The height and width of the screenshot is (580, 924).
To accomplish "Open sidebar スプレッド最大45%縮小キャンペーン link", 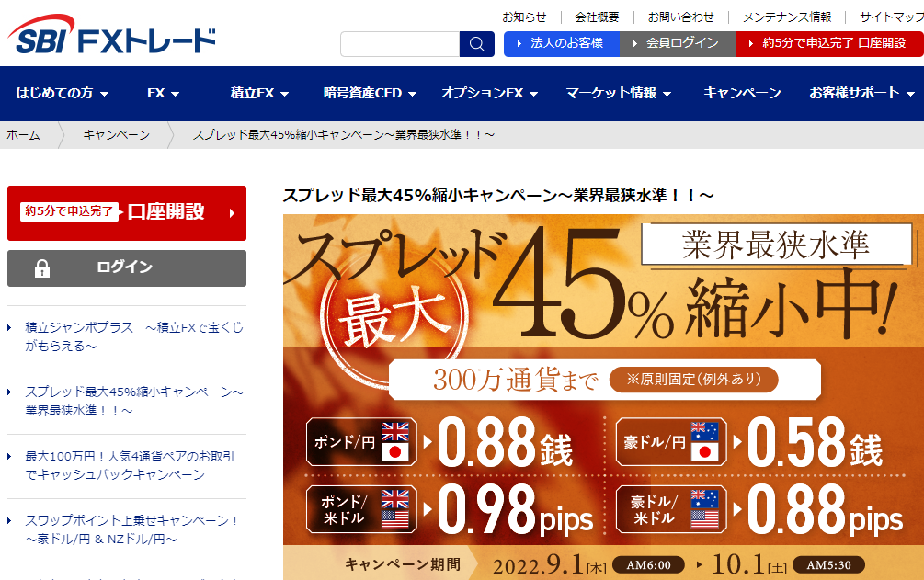I will coord(133,401).
